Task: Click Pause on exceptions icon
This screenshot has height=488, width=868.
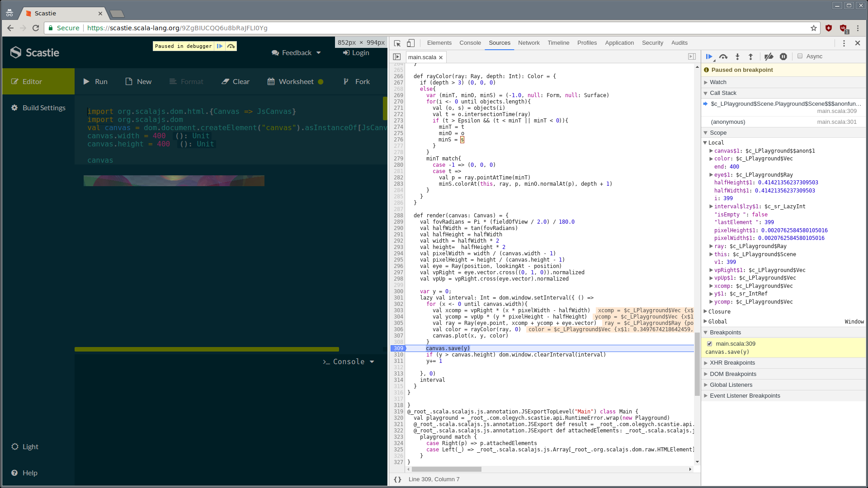Action: click(x=783, y=56)
